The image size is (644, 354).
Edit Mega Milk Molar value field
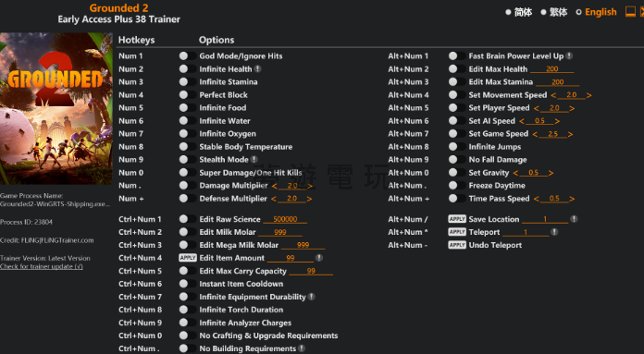(303, 245)
